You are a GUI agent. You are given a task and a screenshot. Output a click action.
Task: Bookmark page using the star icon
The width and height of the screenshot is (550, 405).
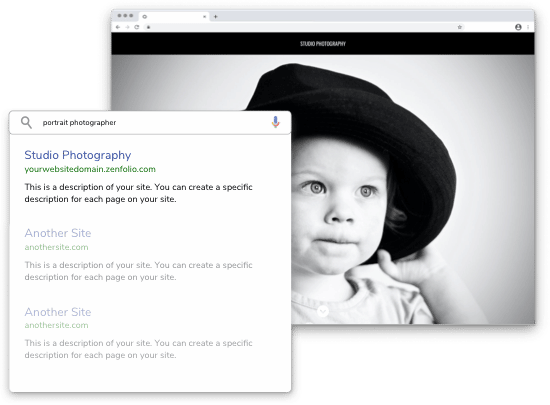pos(460,27)
